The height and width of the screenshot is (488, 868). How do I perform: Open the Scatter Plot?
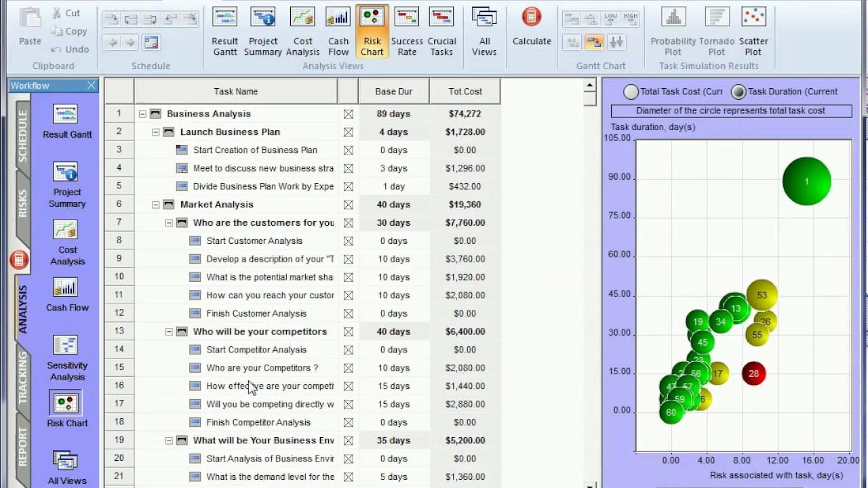coord(753,32)
